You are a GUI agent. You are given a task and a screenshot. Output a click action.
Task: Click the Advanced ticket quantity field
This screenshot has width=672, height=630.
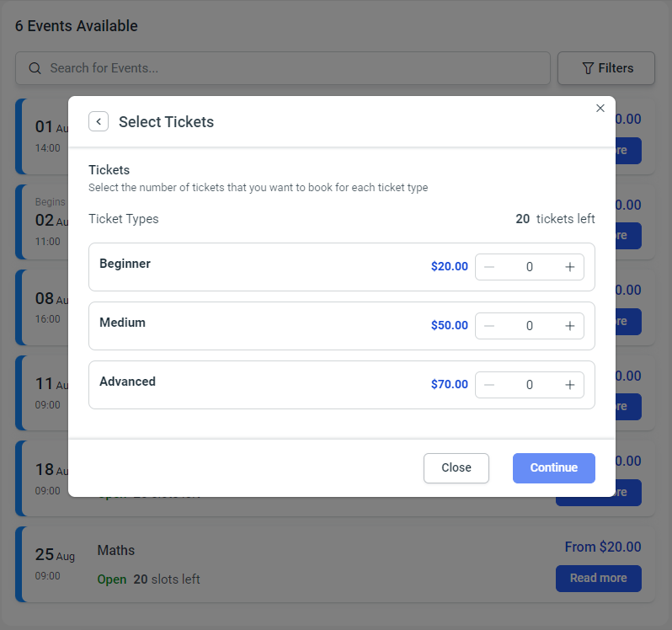click(x=530, y=385)
